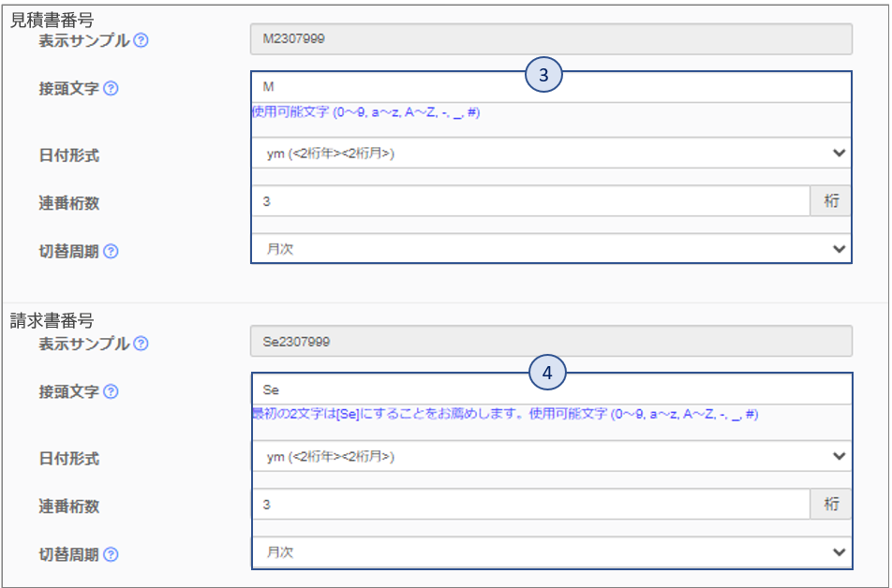Click the 見積書番号 section heading

coord(52,20)
